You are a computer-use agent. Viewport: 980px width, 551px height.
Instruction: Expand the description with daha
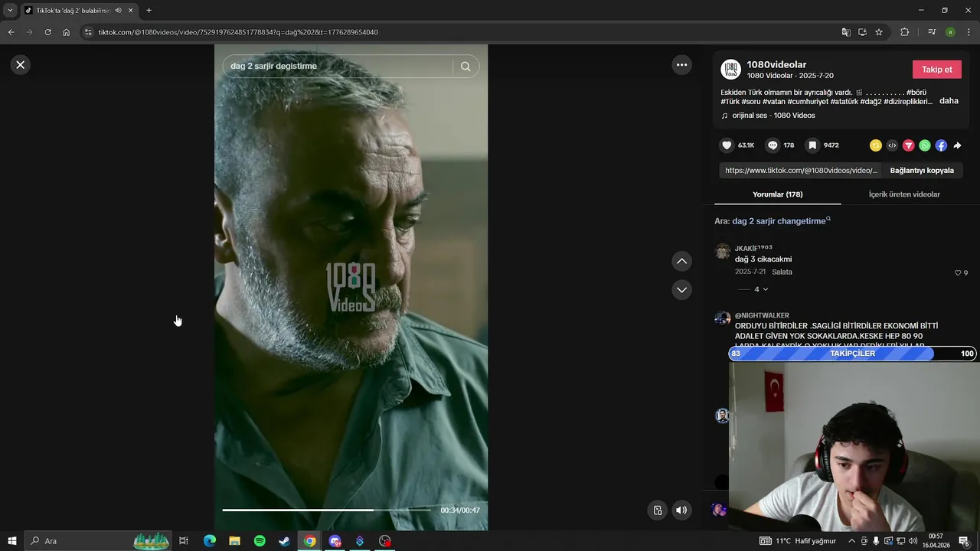pyautogui.click(x=949, y=101)
